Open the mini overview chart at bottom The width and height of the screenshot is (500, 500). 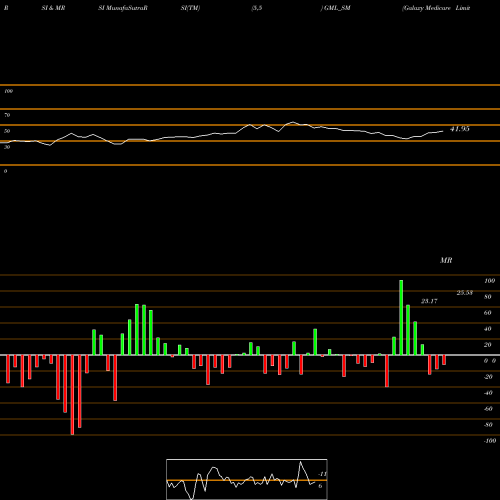coord(247,479)
